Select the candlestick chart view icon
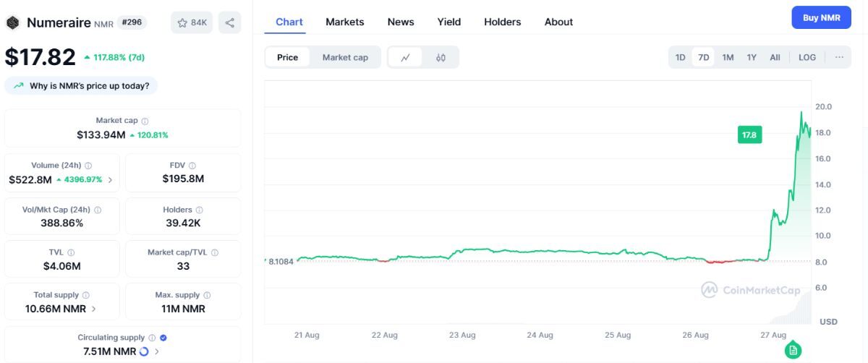 441,57
